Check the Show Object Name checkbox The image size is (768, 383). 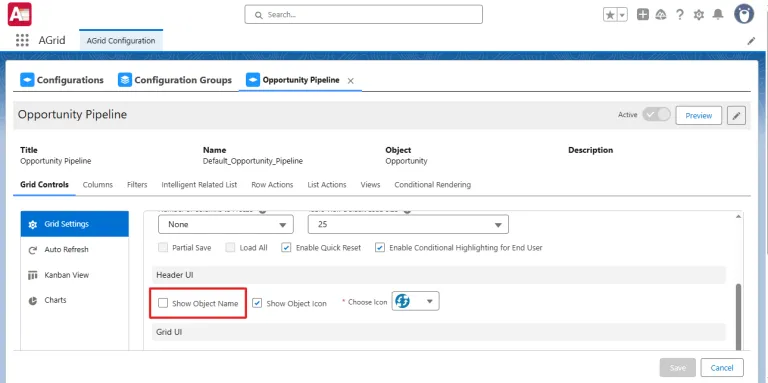click(x=163, y=303)
